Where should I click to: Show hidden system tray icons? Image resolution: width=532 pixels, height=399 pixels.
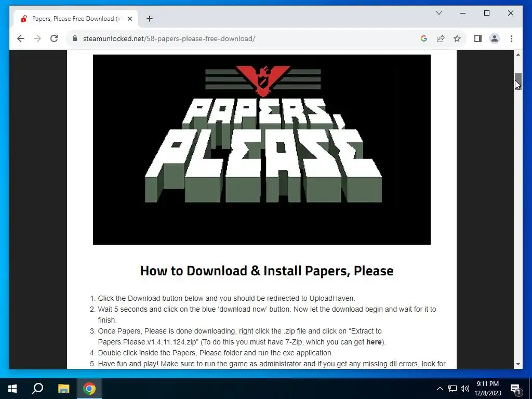coord(440,389)
